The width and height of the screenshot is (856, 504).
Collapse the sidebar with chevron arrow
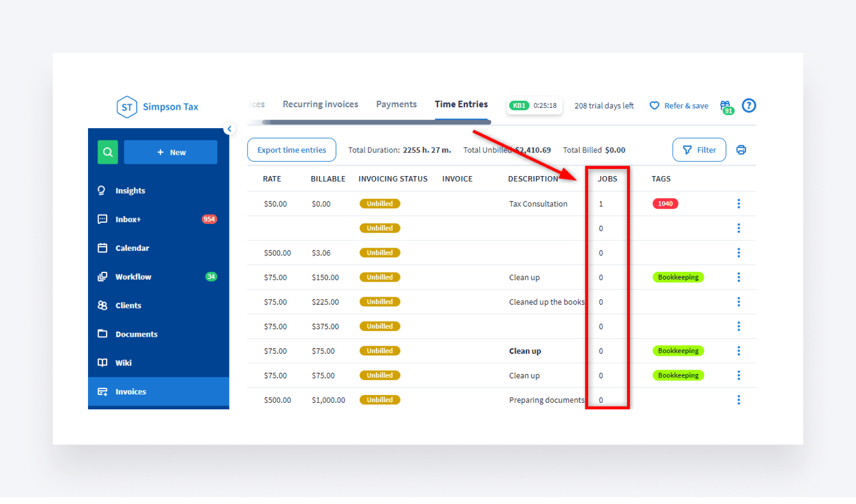pos(229,129)
